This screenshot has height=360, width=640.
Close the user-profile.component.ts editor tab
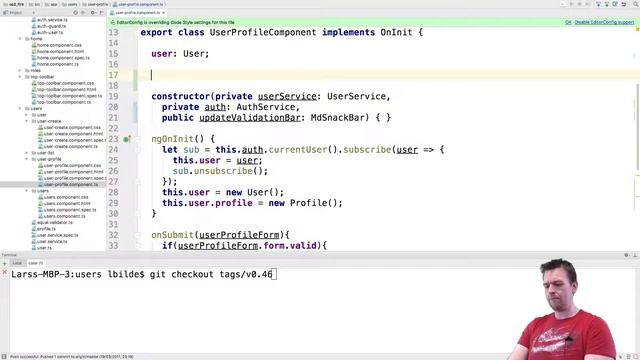164,13
